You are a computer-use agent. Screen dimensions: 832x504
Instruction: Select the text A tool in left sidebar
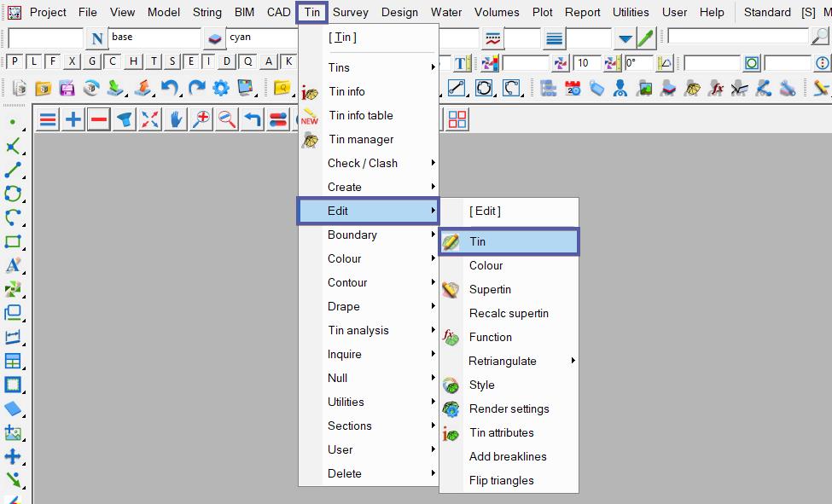point(13,265)
